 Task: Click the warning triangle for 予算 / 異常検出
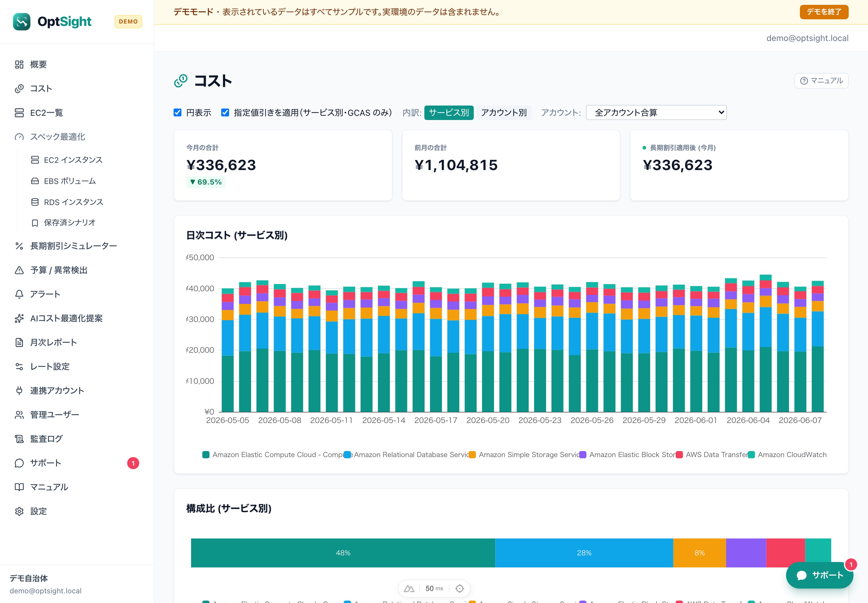tap(19, 270)
